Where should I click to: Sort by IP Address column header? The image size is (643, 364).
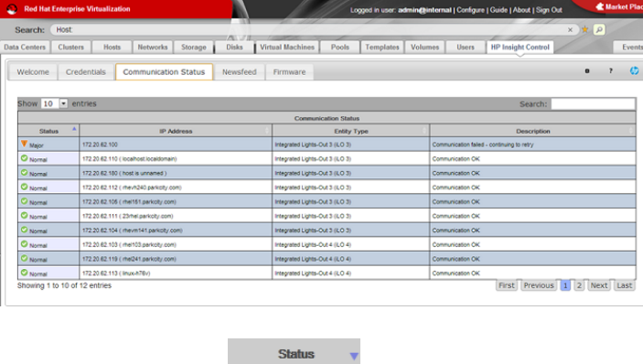176,131
